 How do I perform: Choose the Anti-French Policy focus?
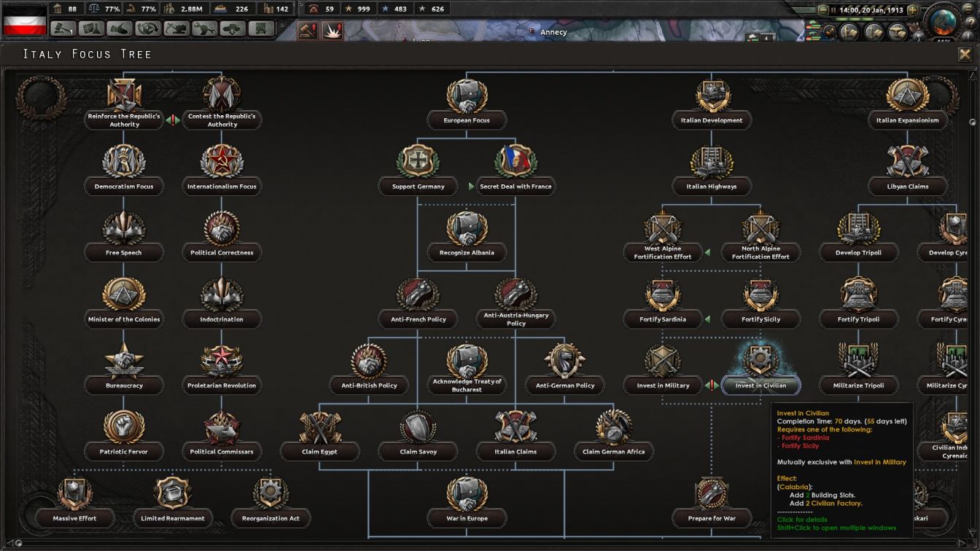point(418,302)
